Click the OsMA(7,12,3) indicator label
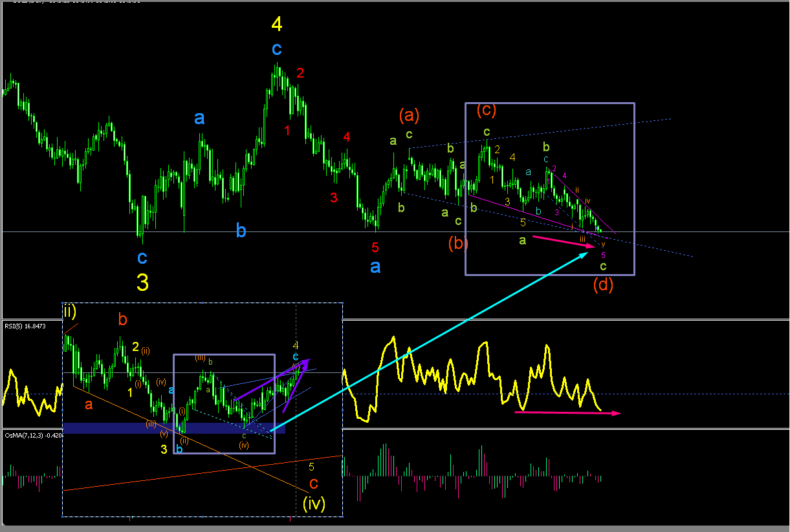The width and height of the screenshot is (790, 532). [x=32, y=435]
